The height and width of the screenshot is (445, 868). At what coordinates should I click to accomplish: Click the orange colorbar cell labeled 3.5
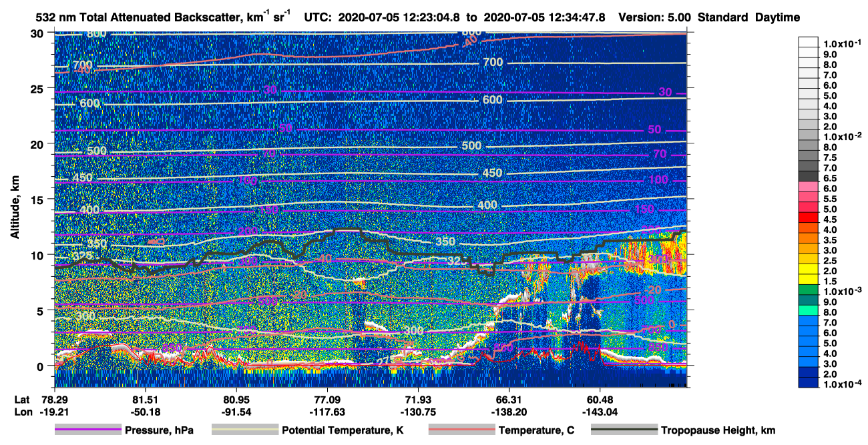point(809,240)
